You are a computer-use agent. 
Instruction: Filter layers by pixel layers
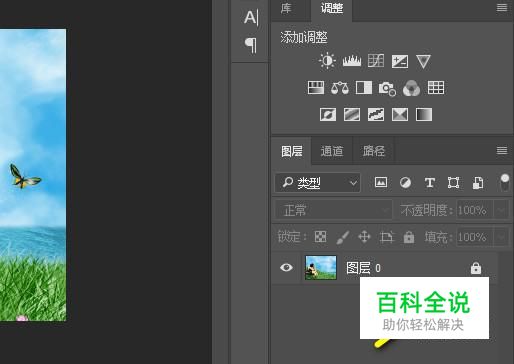click(381, 182)
